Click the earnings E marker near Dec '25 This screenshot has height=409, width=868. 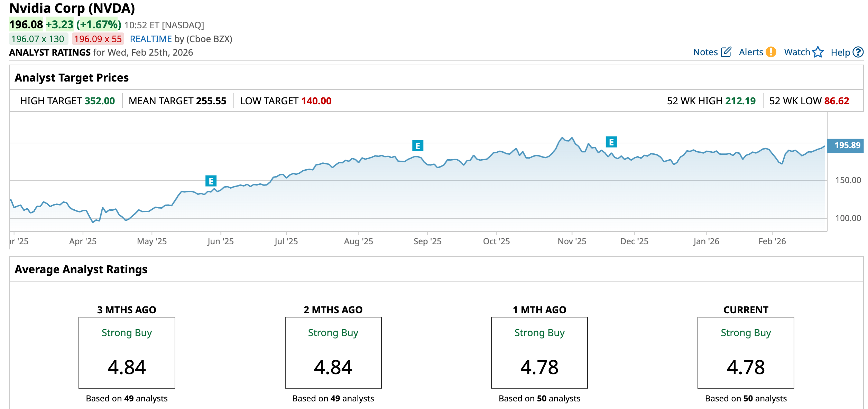click(x=611, y=142)
